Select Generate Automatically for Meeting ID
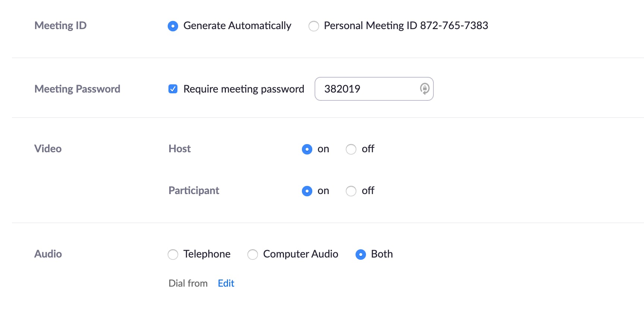Screen dimensions: 644x315 point(173,26)
